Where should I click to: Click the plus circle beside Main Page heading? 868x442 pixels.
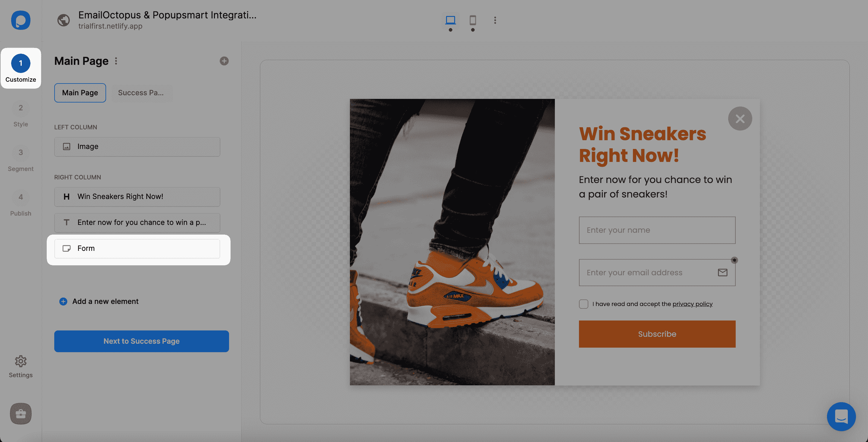click(224, 61)
